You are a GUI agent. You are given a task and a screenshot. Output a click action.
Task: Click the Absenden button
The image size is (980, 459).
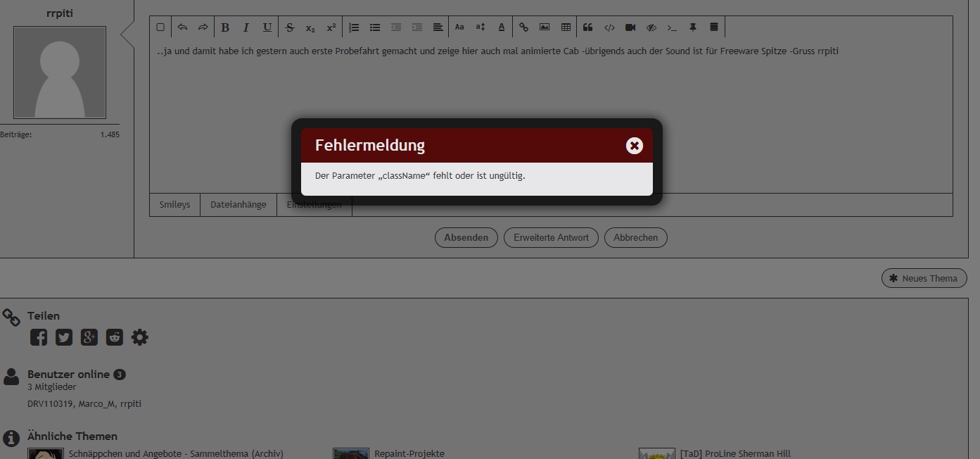pyautogui.click(x=466, y=238)
